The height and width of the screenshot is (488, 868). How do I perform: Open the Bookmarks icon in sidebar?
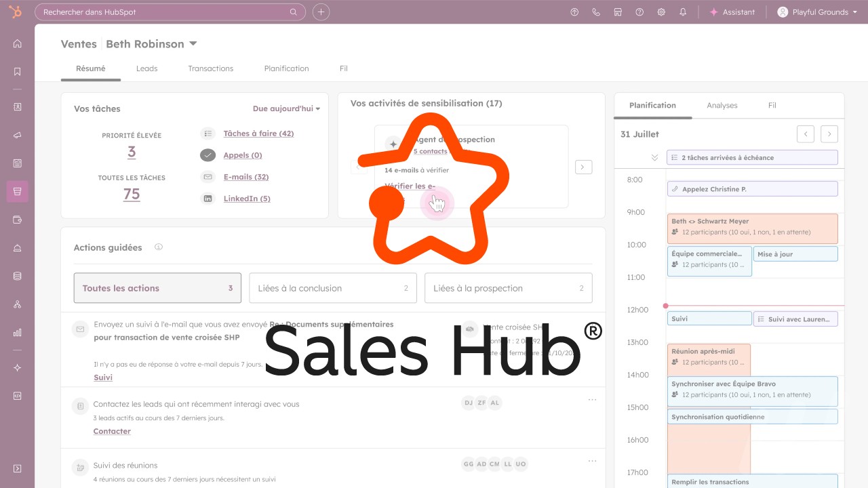point(17,71)
